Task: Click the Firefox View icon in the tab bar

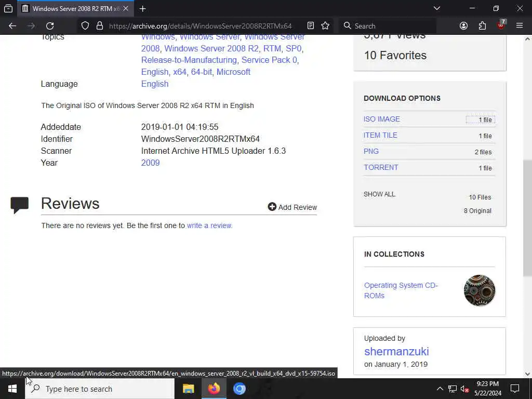Action: (8, 8)
